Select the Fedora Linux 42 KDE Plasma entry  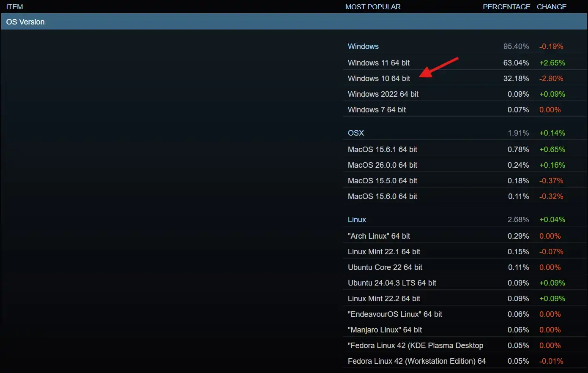[x=415, y=346]
